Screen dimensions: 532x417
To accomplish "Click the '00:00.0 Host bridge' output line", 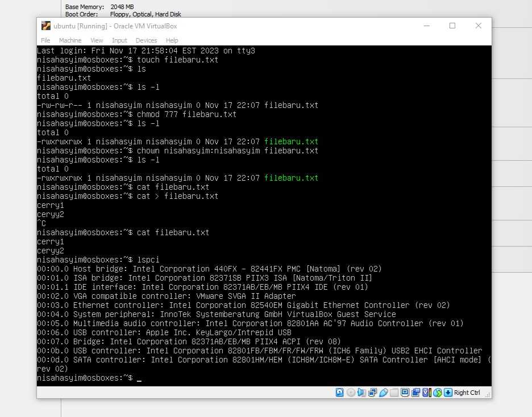I will pos(209,269).
